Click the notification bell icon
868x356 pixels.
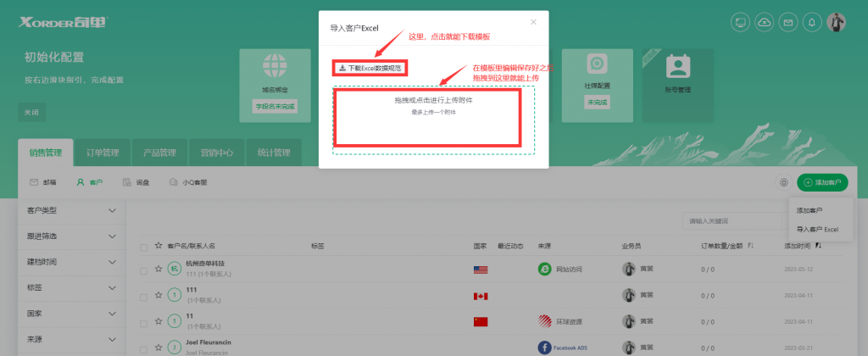pos(812,22)
